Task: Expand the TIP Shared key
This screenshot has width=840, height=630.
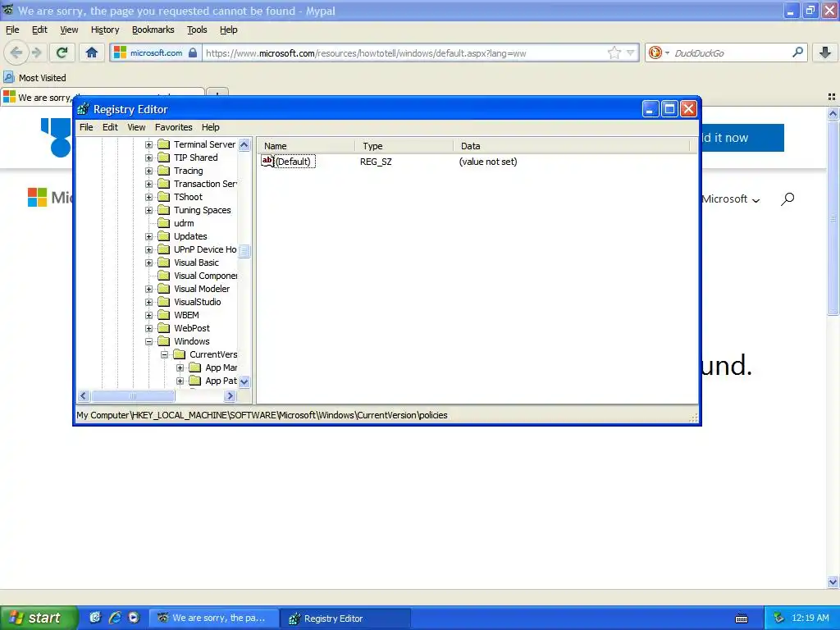Action: coord(149,157)
